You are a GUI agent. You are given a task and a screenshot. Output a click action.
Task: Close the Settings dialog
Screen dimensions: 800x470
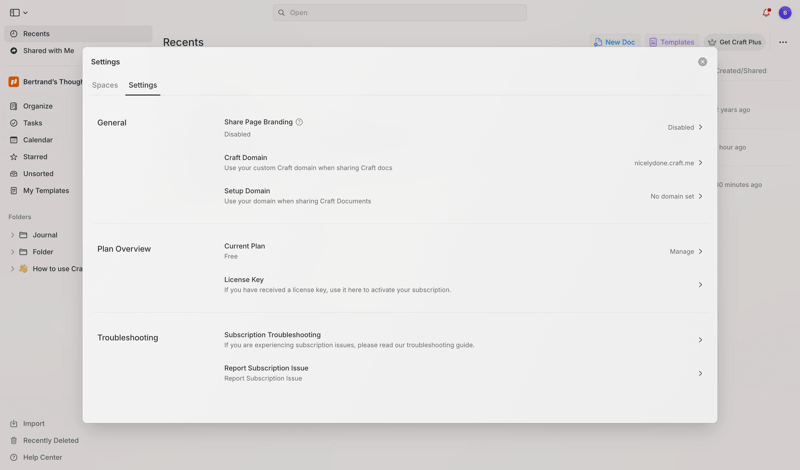pyautogui.click(x=702, y=62)
